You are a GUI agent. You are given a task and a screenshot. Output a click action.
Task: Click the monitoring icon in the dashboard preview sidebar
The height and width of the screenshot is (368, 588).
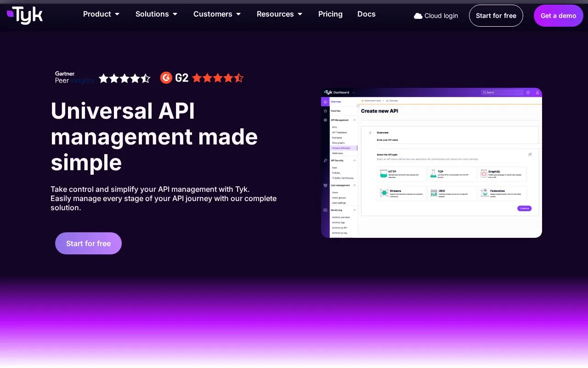(x=325, y=210)
